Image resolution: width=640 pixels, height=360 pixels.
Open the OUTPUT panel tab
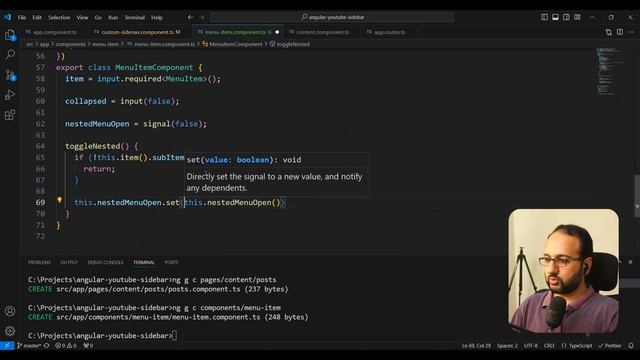point(69,262)
